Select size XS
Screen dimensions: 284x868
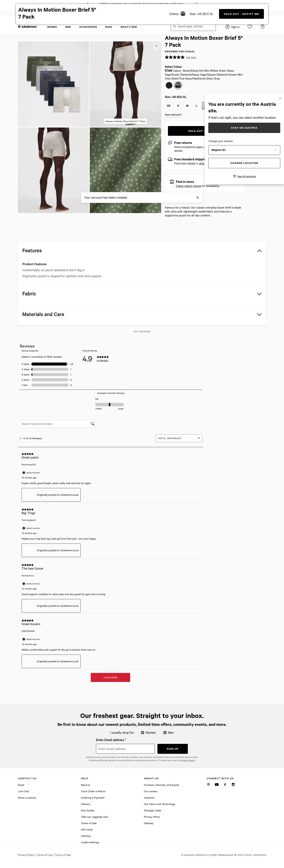(x=169, y=106)
